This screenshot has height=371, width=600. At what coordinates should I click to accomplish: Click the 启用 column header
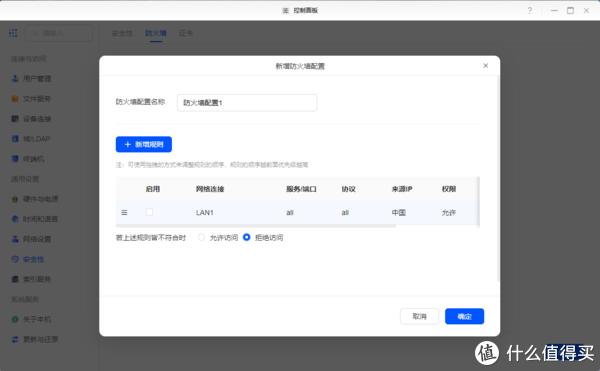pyautogui.click(x=153, y=189)
